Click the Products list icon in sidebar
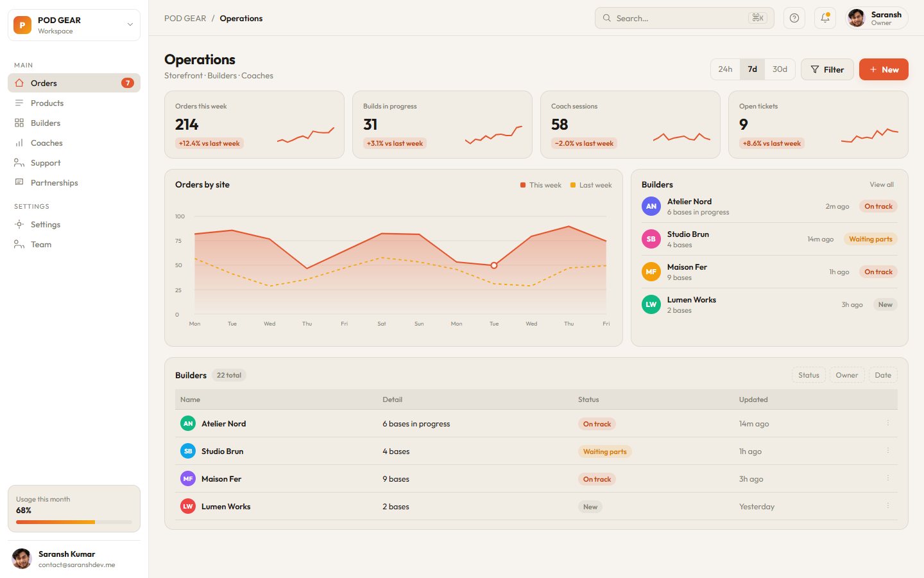Screen dimensions: 924x578 click(x=19, y=103)
